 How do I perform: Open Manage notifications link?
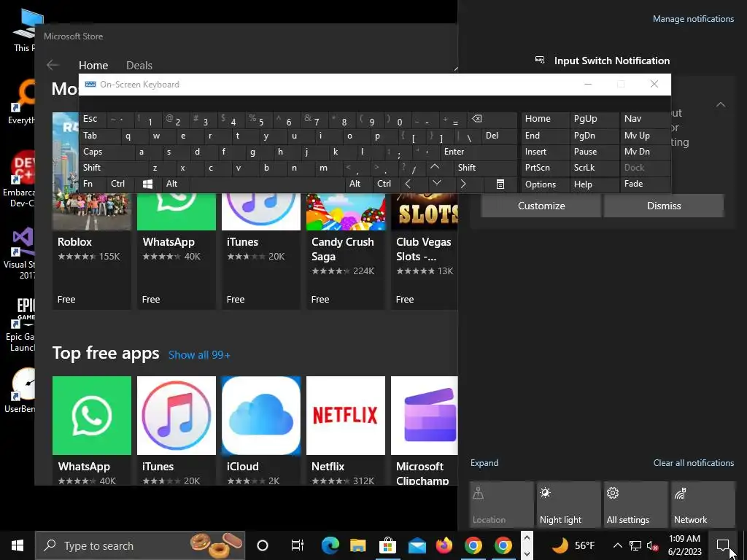[x=693, y=19]
